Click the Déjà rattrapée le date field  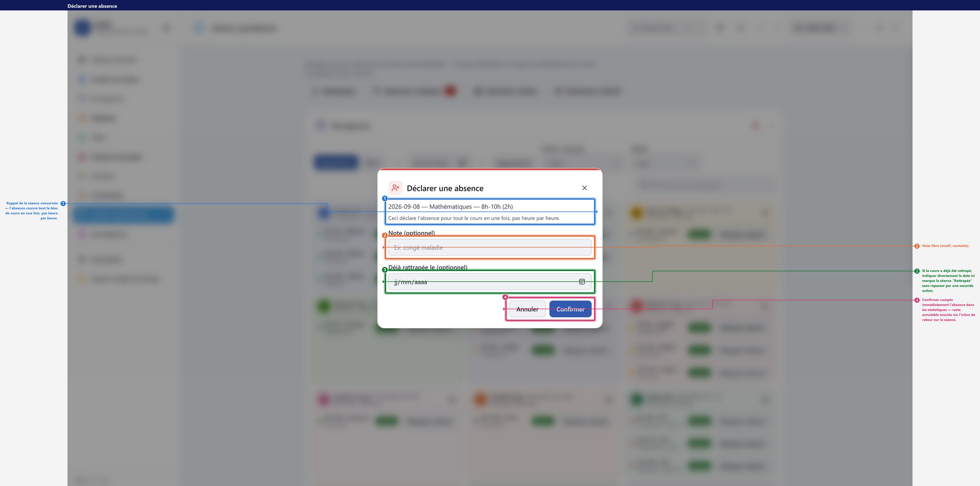(x=490, y=282)
